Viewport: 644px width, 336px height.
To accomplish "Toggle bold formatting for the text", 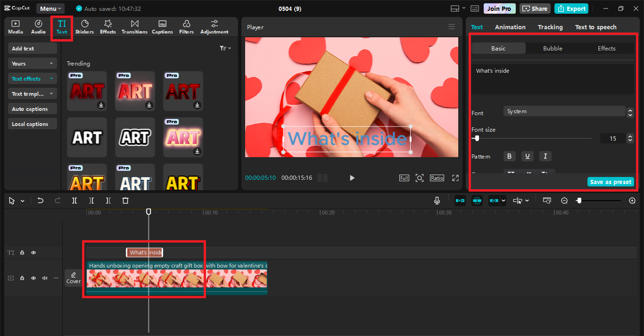I will pyautogui.click(x=509, y=156).
